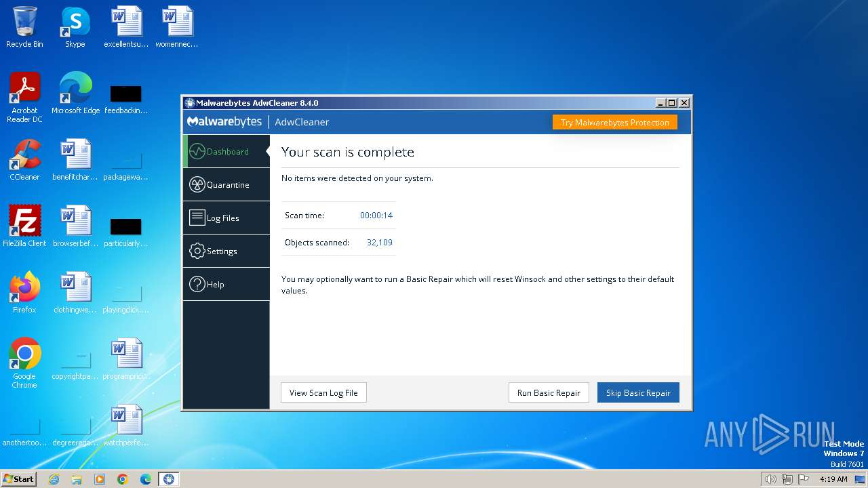Click the Quarantine biohazard icon

[x=197, y=184]
